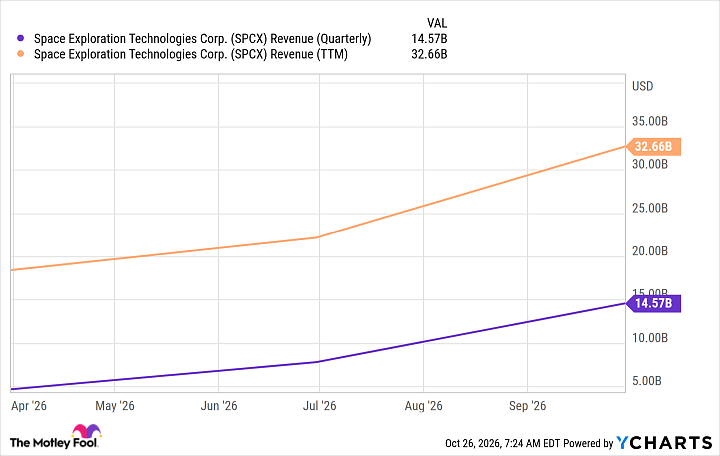Click The Motley Fool jester hat logo

pos(86,431)
